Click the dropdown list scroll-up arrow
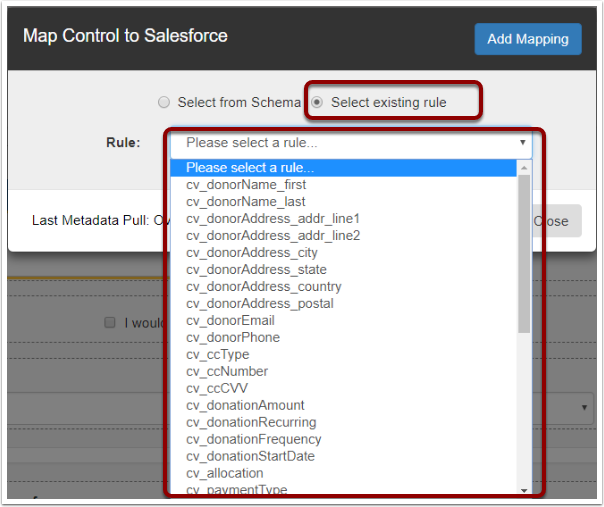 pyautogui.click(x=524, y=168)
